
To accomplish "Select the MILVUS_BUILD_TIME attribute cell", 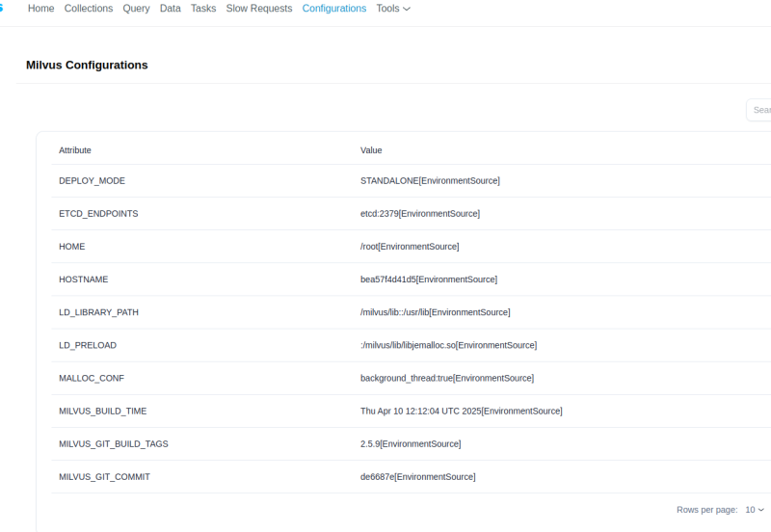I will [x=103, y=412].
